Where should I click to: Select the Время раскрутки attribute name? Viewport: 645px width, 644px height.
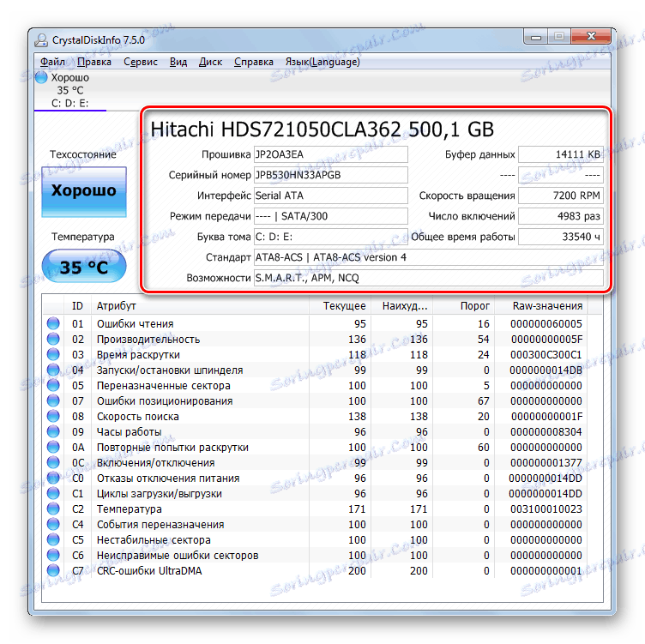[x=138, y=355]
